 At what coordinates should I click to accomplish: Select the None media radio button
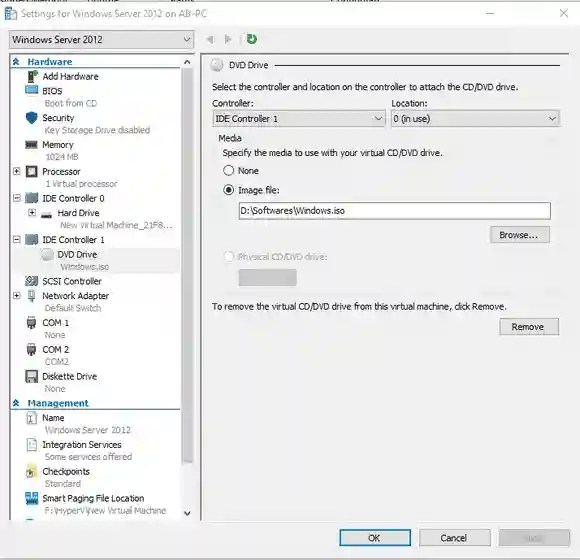(229, 171)
